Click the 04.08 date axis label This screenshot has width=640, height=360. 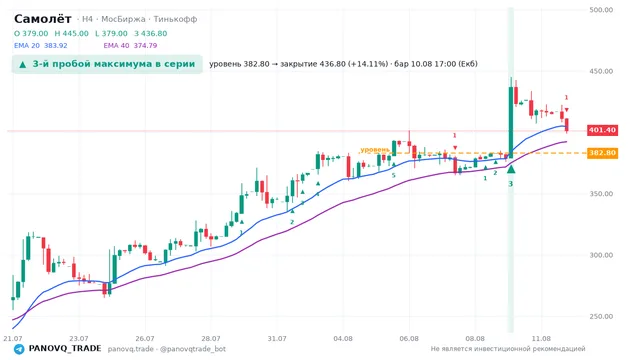(x=343, y=338)
